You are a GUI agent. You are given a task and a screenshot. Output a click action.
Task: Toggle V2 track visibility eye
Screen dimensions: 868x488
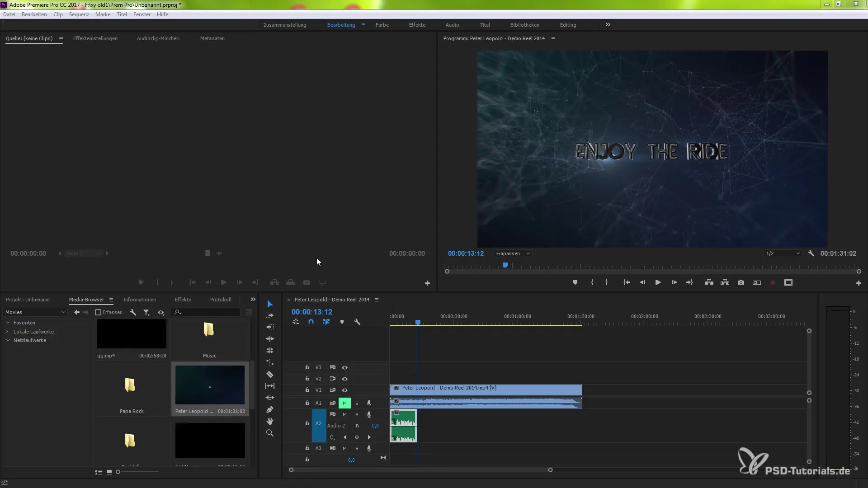click(344, 379)
